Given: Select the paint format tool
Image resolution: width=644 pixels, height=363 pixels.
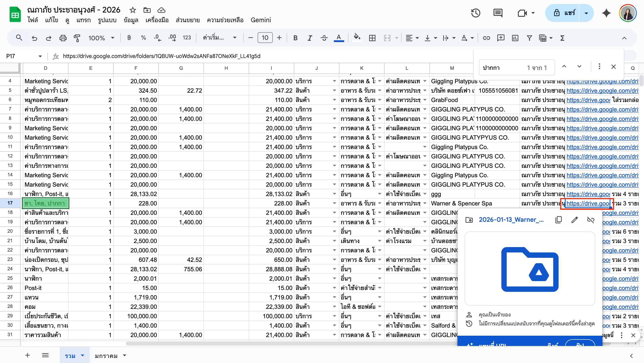Looking at the screenshot, I should [x=77, y=38].
